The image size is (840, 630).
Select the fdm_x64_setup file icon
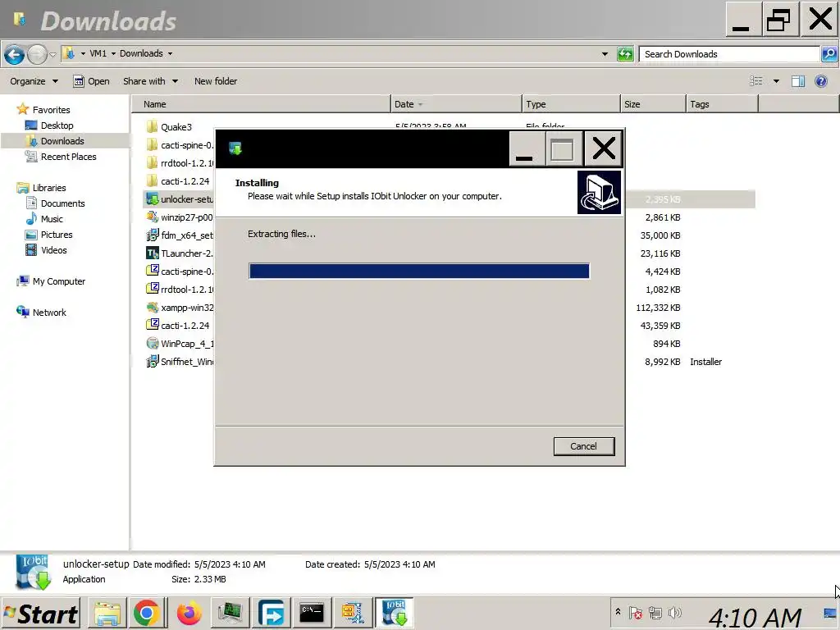152,235
